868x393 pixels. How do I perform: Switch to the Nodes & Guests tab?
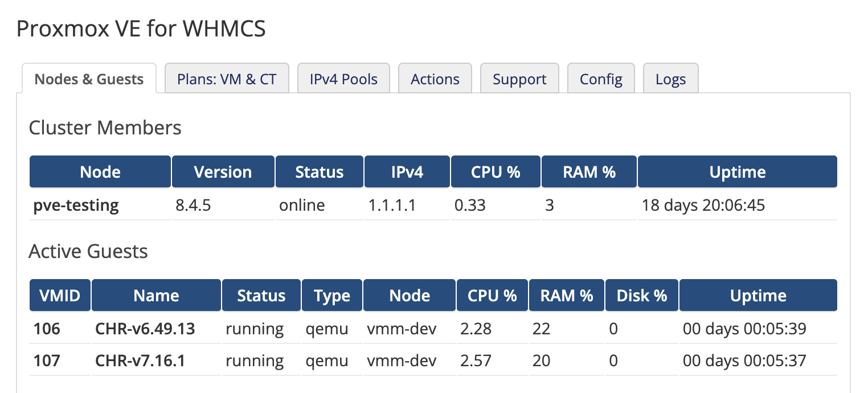click(x=89, y=79)
